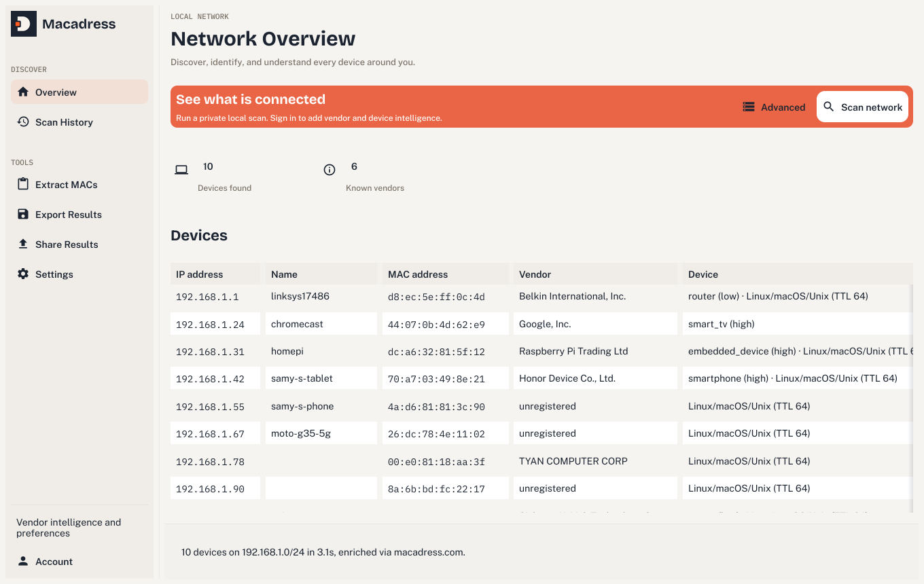Select the linksys17486 device name

click(300, 296)
